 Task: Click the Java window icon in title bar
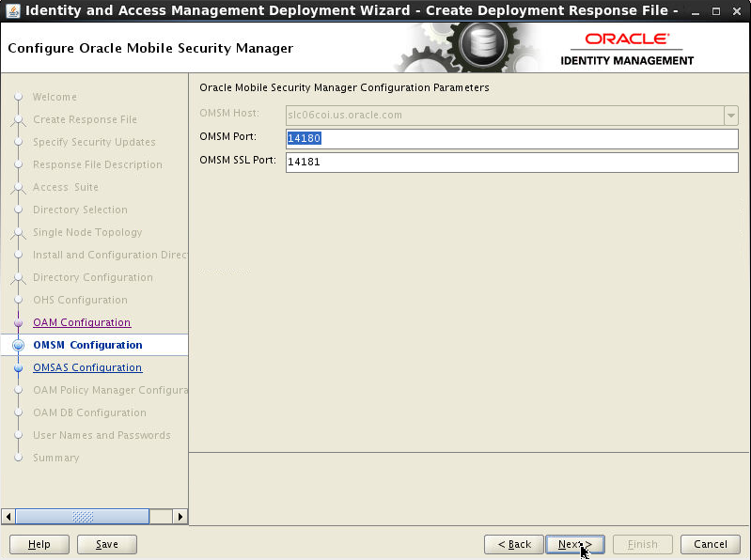click(x=12, y=10)
